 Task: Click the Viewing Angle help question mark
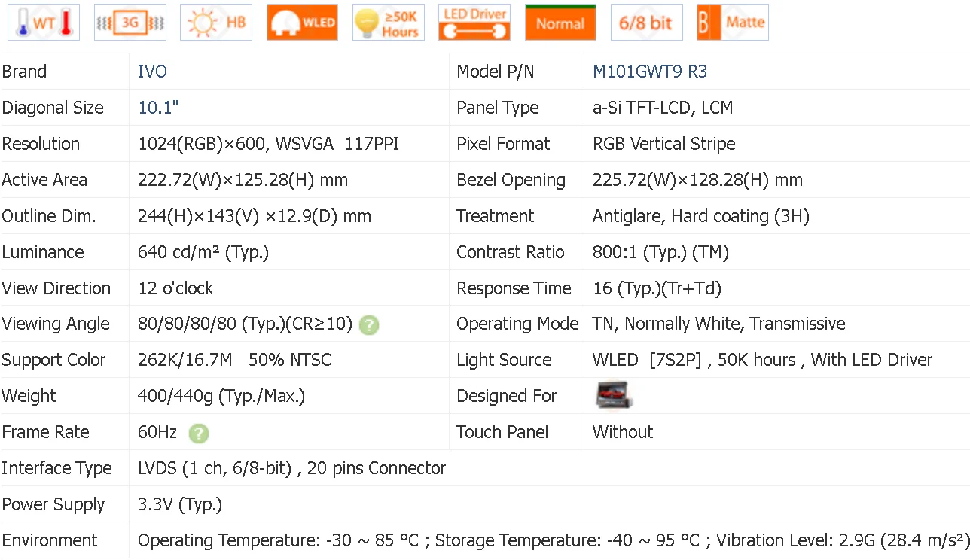pyautogui.click(x=368, y=325)
